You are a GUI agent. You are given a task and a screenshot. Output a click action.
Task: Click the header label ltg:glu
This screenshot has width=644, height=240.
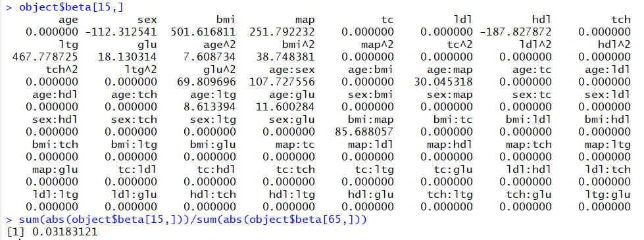click(608, 195)
